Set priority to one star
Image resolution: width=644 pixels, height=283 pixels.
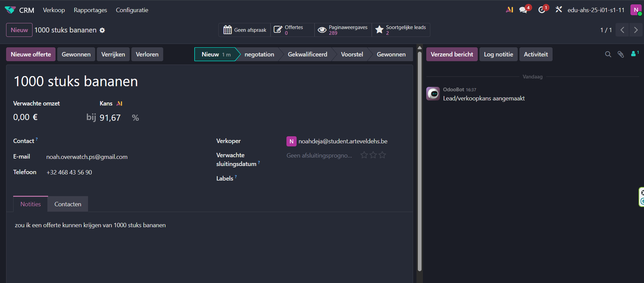364,155
